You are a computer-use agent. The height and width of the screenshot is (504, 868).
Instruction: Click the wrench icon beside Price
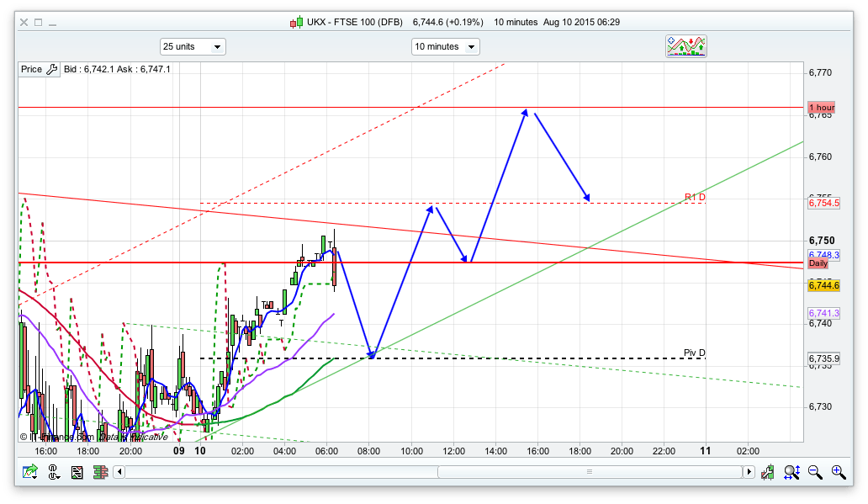tap(51, 69)
